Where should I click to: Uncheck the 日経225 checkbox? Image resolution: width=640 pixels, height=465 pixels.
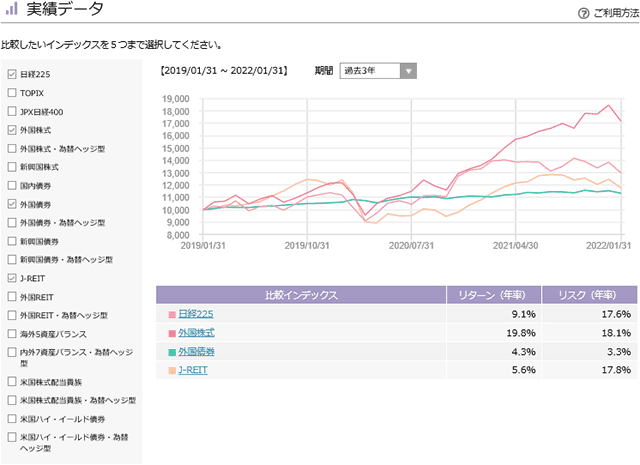12,74
